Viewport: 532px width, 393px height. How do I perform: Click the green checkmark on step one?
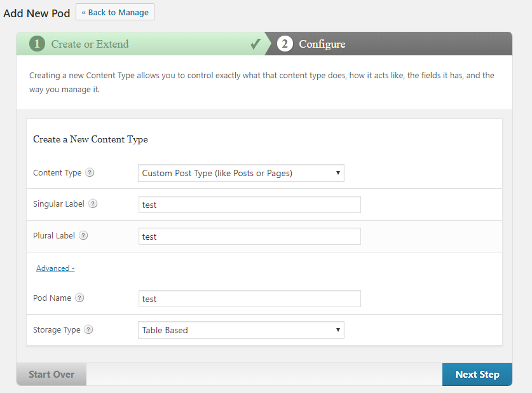coord(256,44)
